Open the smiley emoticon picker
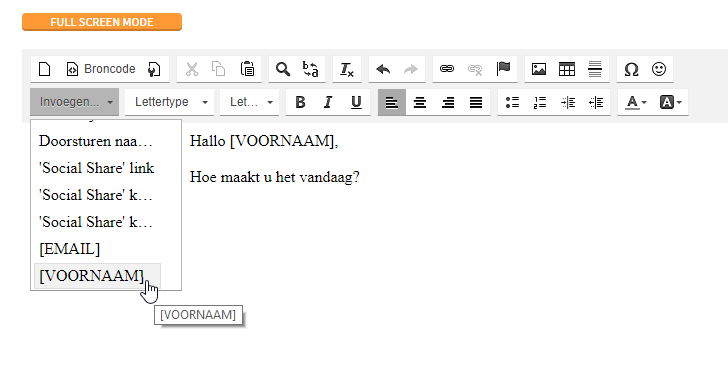This screenshot has height=392, width=728. (659, 69)
